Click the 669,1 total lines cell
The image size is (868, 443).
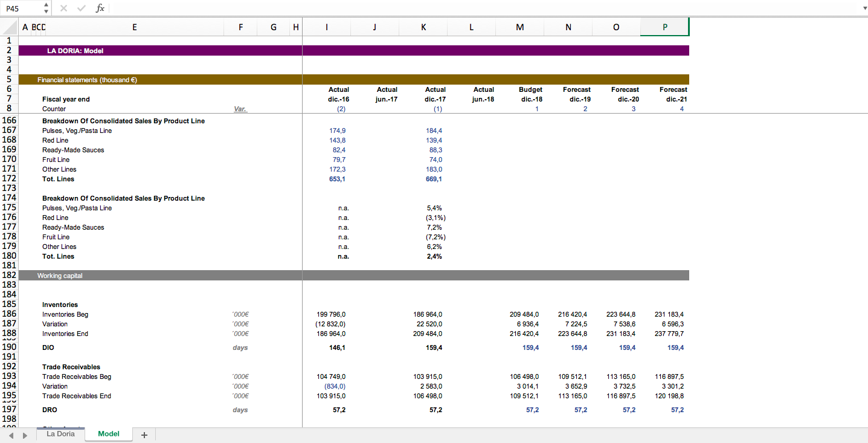click(x=434, y=179)
